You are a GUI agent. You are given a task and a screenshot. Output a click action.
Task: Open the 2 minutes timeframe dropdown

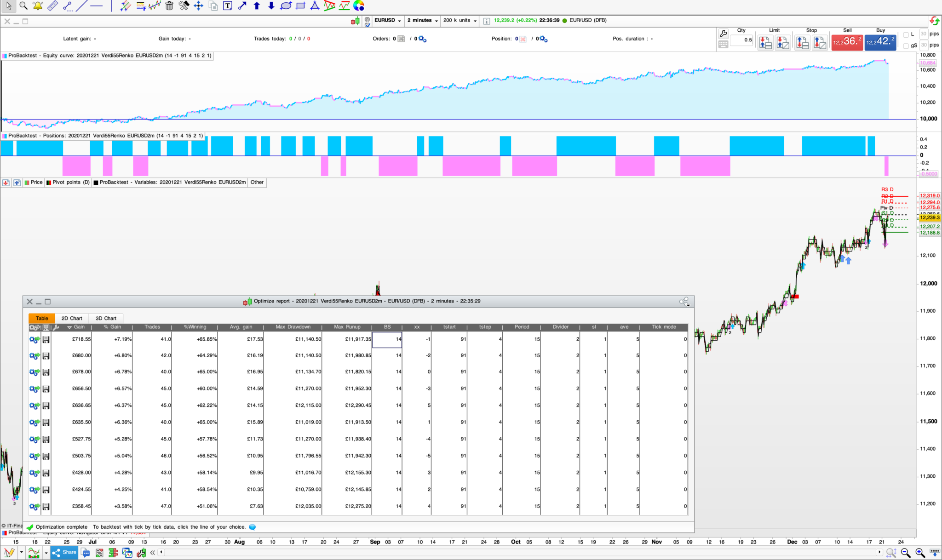point(422,21)
